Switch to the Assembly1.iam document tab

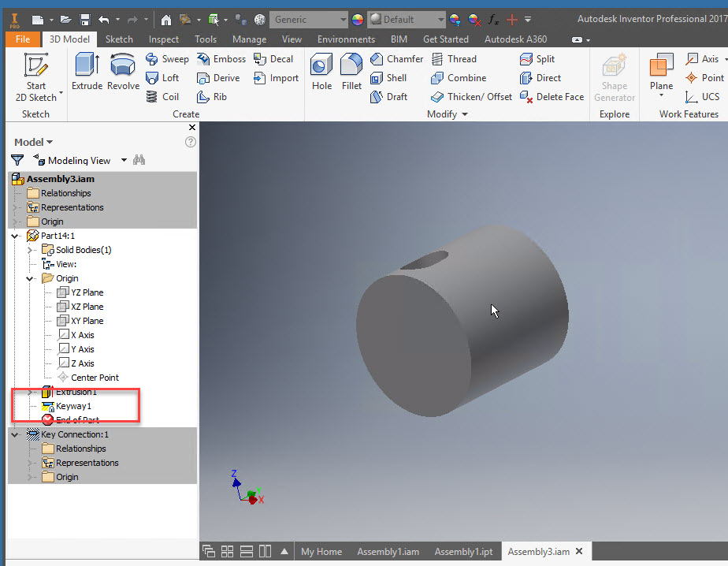(x=388, y=551)
